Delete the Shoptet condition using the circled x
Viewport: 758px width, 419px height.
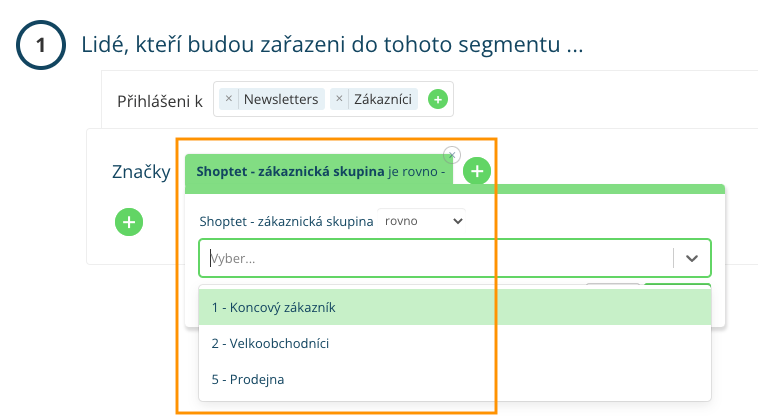click(x=452, y=155)
